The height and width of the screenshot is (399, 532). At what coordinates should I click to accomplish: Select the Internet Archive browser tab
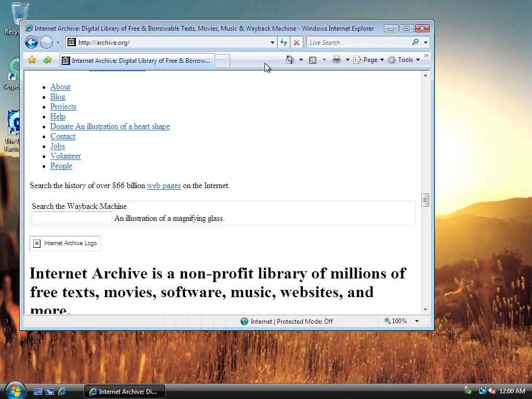[137, 61]
